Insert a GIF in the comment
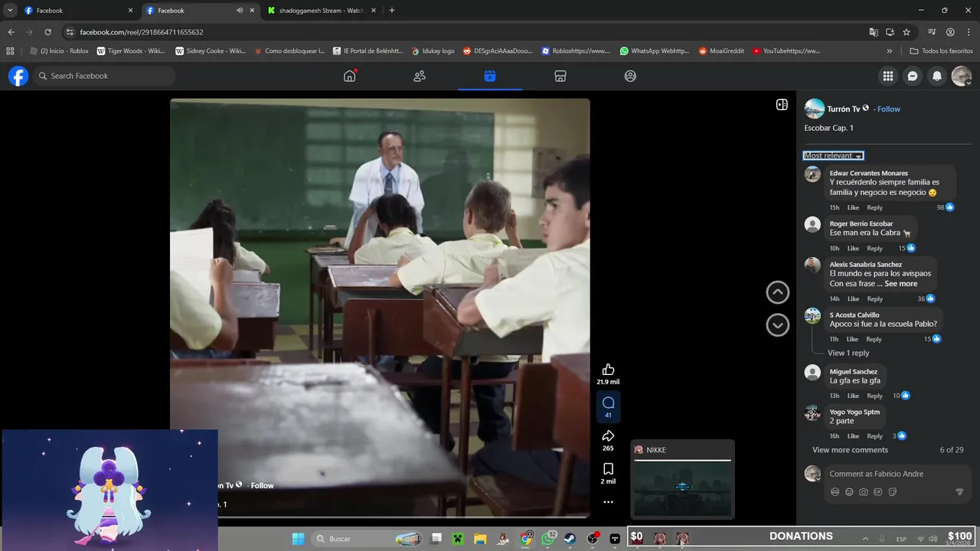The image size is (980, 551). (878, 492)
